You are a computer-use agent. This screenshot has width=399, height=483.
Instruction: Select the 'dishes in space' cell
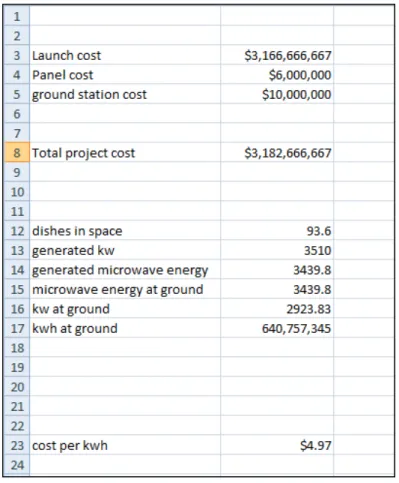coord(125,231)
